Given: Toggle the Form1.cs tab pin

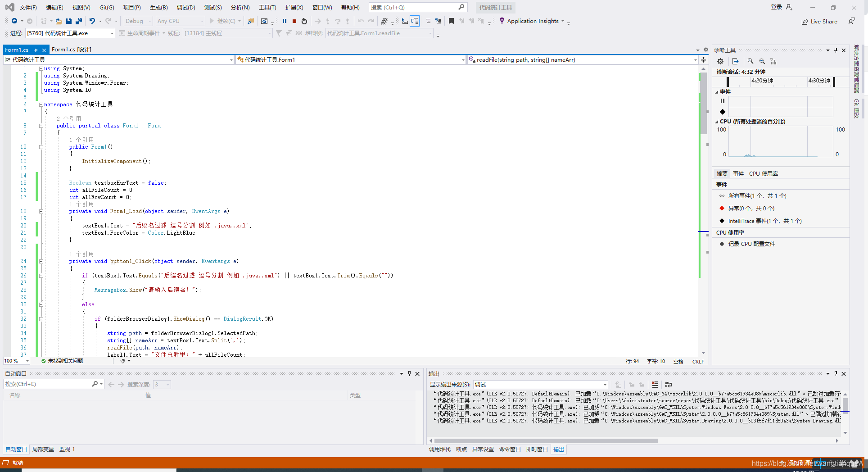Looking at the screenshot, I should tap(36, 50).
